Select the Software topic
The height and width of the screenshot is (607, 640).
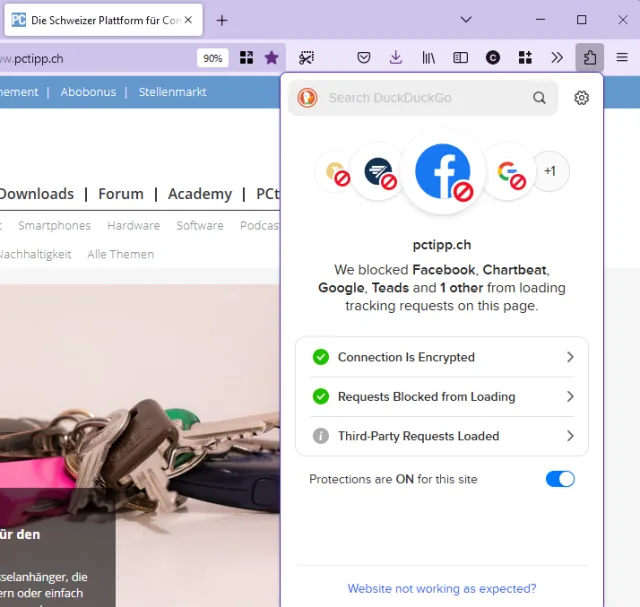[x=200, y=225]
